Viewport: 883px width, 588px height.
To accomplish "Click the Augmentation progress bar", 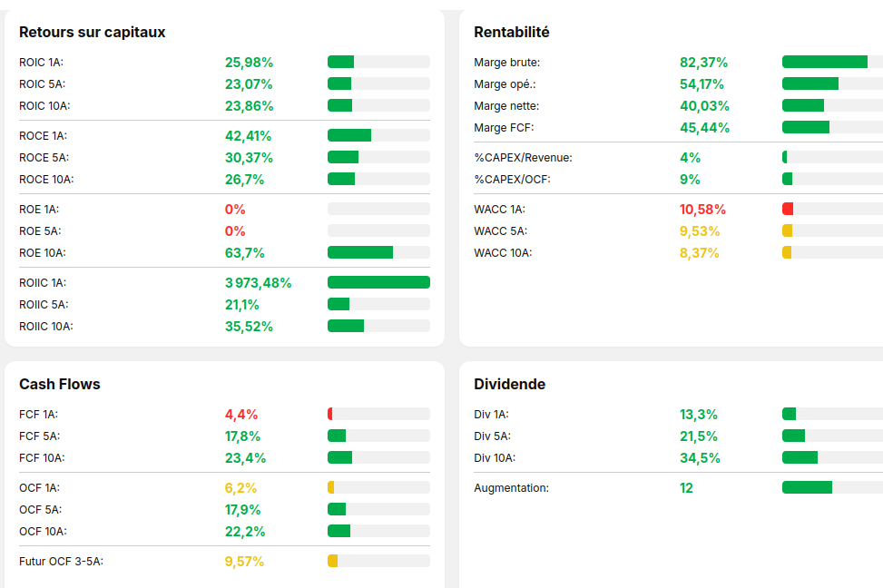I will (x=831, y=487).
